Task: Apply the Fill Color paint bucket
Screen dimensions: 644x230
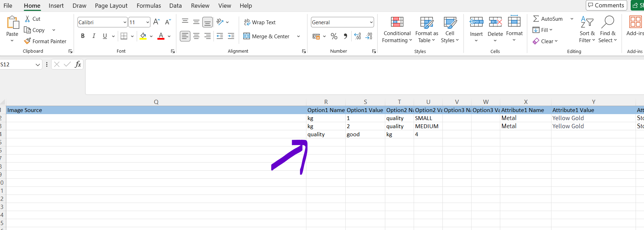Action: 143,36
